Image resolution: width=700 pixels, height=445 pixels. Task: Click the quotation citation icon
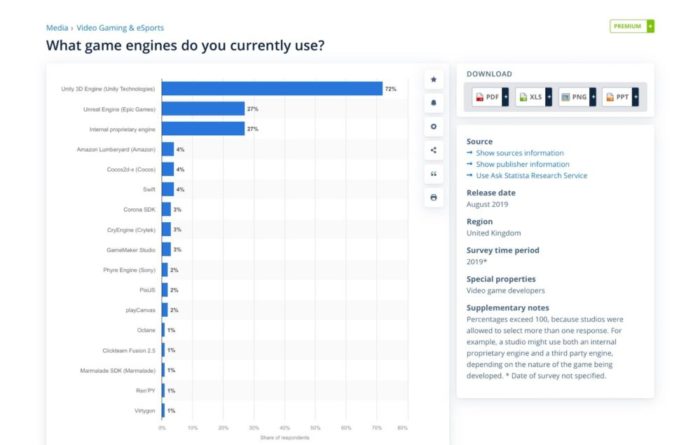click(x=433, y=174)
